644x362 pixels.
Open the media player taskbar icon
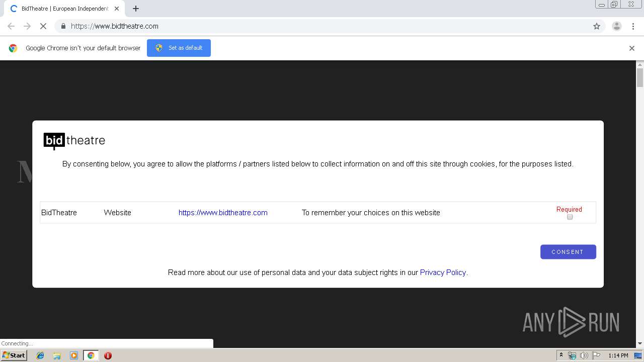pos(74,355)
